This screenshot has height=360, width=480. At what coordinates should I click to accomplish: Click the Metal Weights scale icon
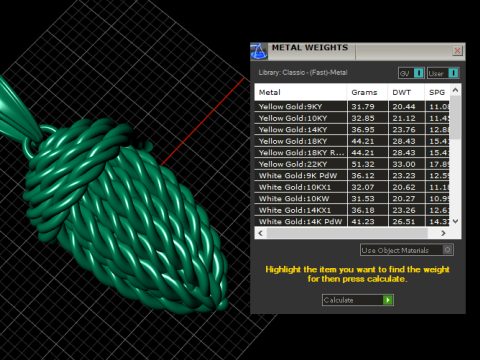(x=259, y=51)
